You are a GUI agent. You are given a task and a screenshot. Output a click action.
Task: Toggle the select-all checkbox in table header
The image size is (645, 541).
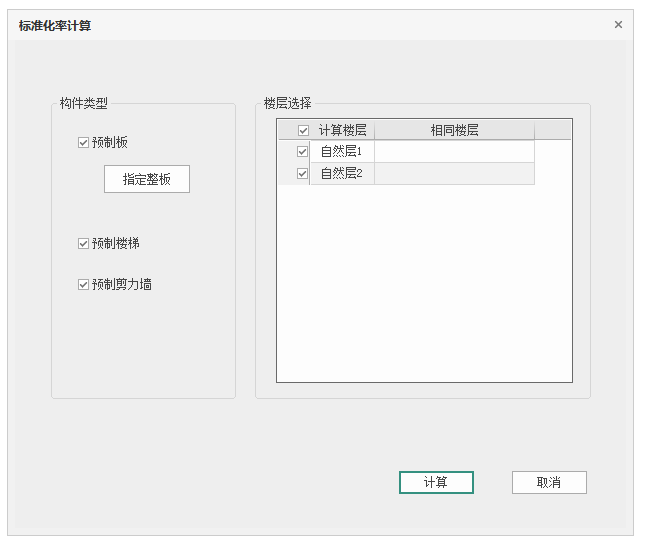pos(303,130)
